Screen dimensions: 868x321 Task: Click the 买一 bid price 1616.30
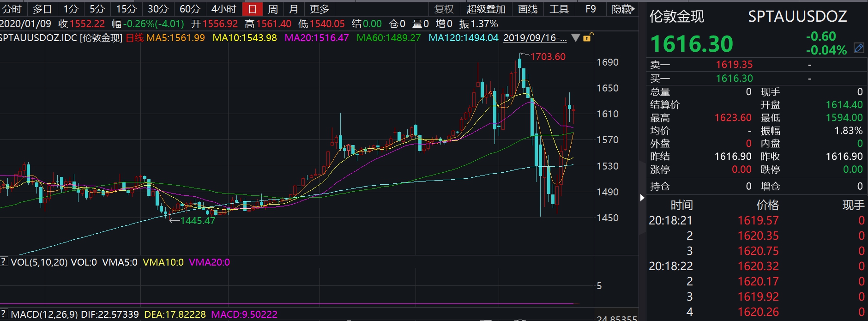[734, 79]
